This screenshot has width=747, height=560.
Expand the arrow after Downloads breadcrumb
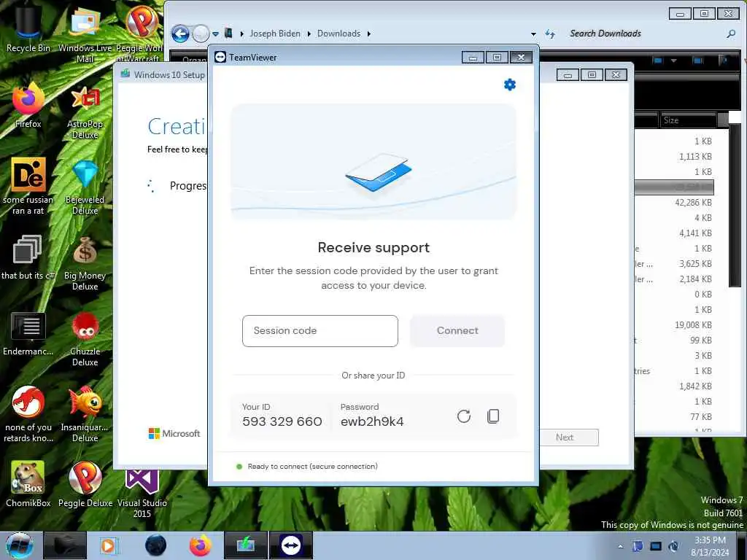pos(369,34)
